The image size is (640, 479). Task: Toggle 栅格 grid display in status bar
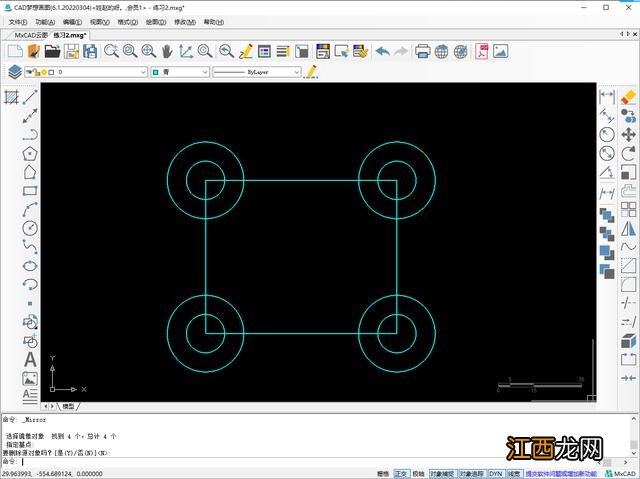click(382, 473)
